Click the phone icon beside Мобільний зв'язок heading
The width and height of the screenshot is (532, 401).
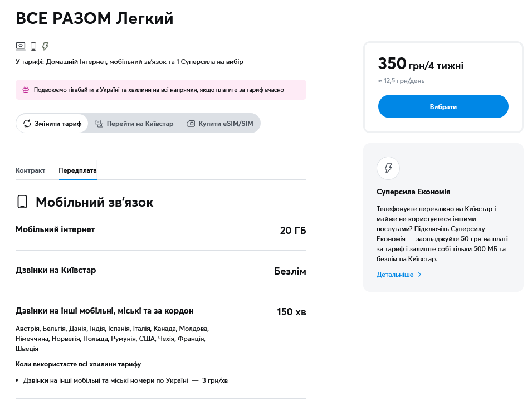[22, 202]
